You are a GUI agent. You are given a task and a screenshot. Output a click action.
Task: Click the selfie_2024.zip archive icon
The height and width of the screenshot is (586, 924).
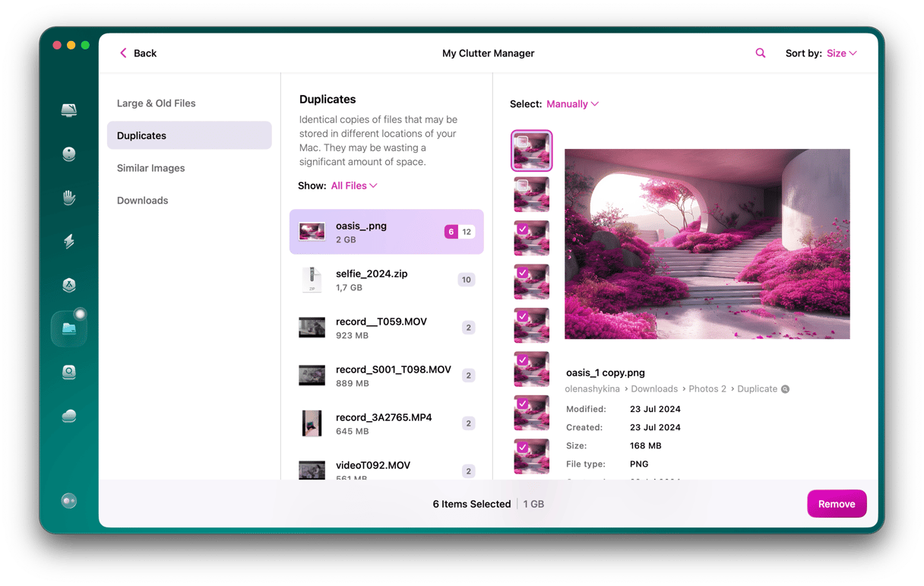click(x=312, y=280)
